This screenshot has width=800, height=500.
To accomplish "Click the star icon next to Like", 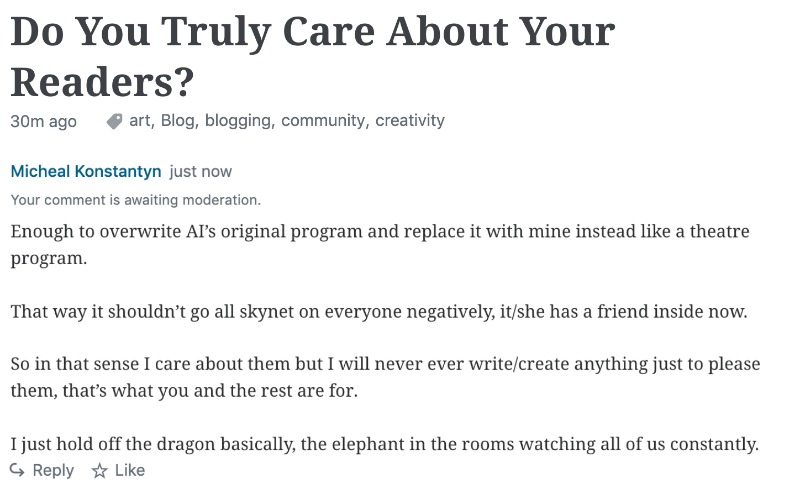I will tap(99, 470).
